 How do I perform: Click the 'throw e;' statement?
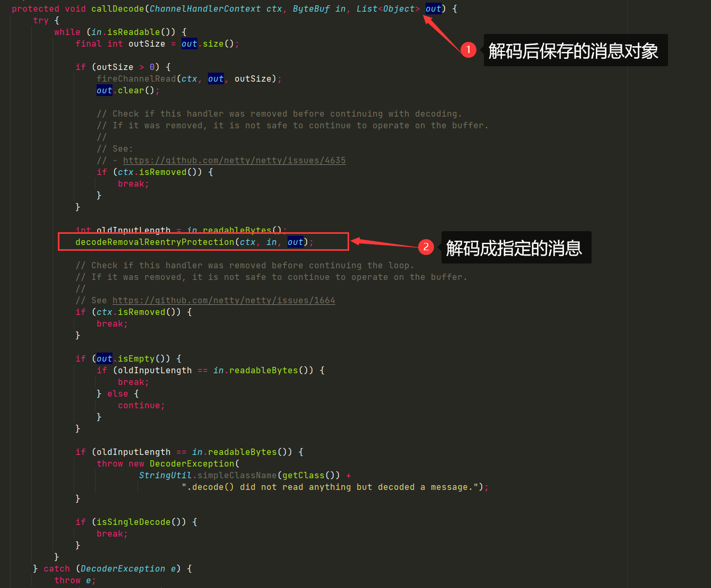75,580
